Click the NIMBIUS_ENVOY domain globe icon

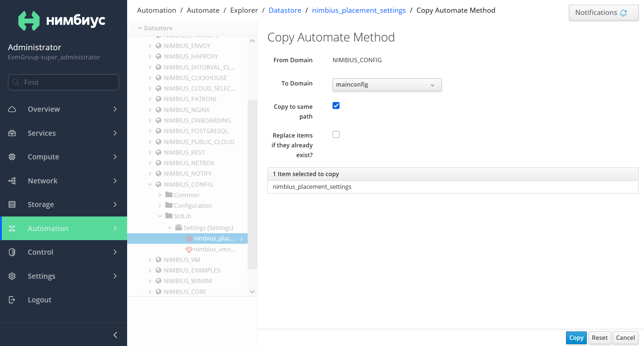coord(158,46)
